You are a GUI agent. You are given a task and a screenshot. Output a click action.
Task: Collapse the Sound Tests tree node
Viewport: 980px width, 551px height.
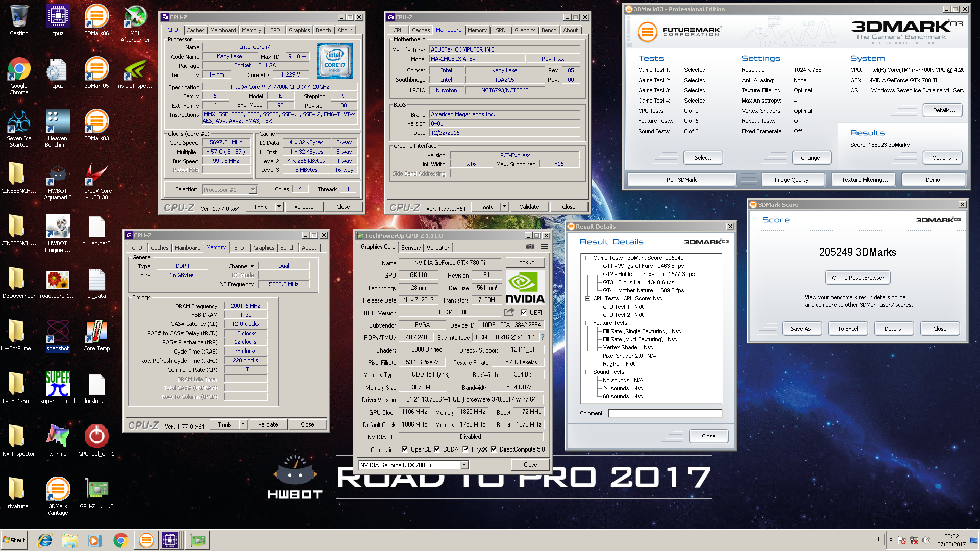588,372
